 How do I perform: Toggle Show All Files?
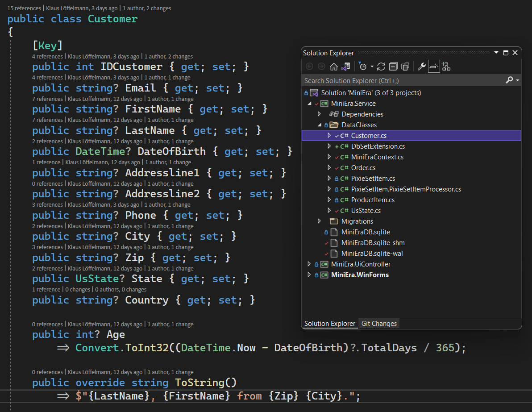pyautogui.click(x=405, y=66)
